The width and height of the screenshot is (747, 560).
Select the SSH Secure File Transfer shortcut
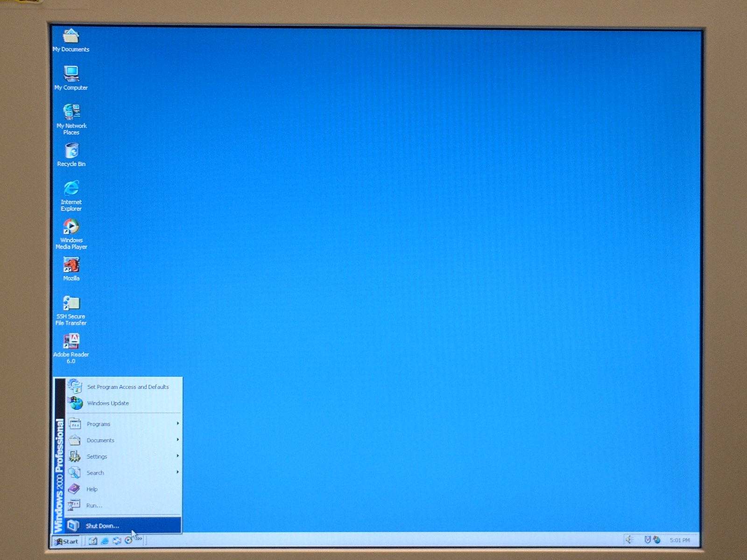[71, 304]
